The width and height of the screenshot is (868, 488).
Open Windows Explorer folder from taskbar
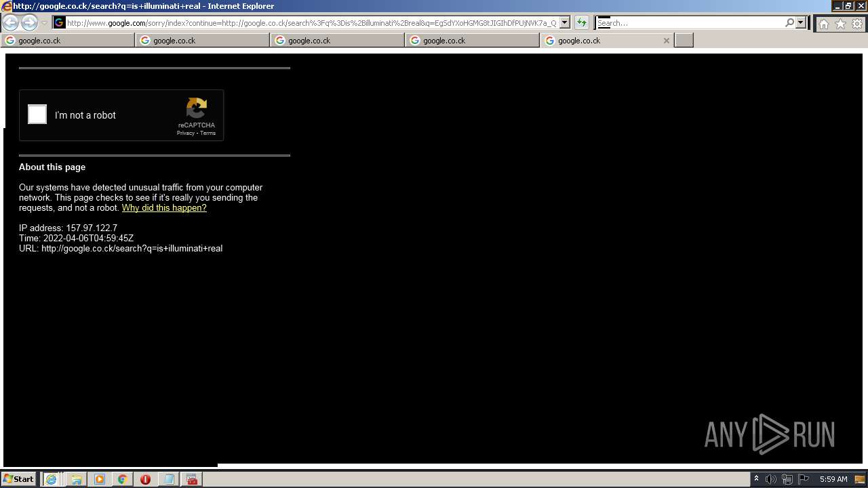point(77,479)
